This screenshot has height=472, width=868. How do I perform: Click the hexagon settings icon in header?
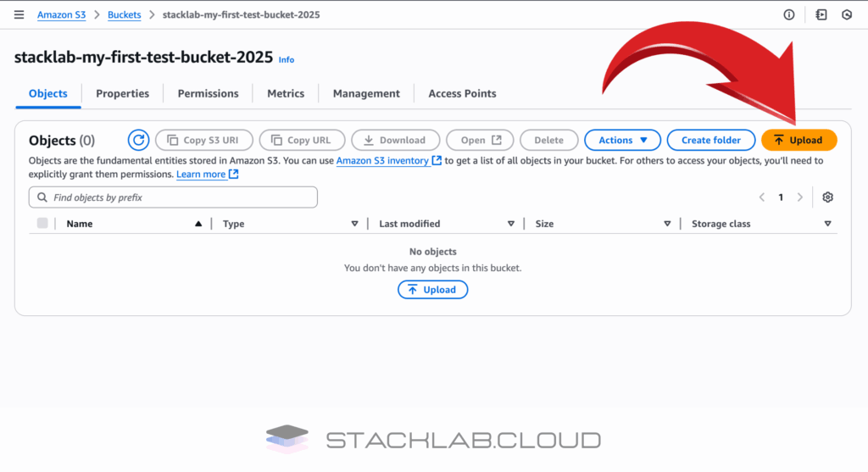click(846, 15)
